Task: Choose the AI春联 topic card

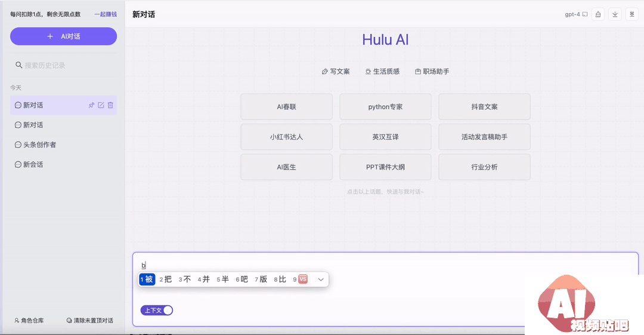Action: [x=287, y=106]
